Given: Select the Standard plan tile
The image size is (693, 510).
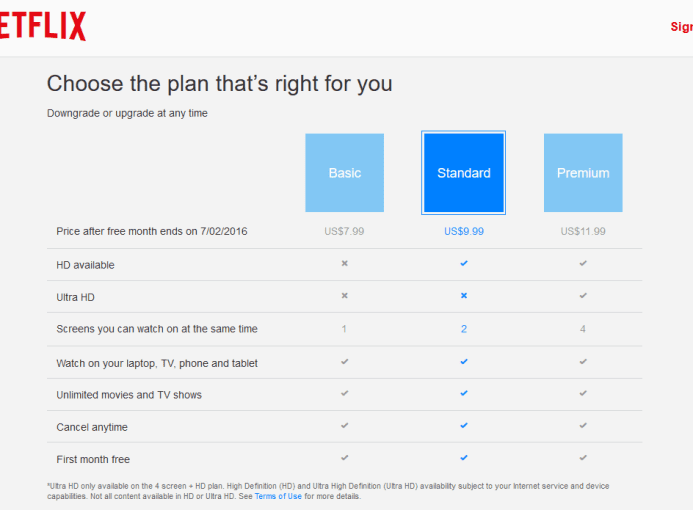Looking at the screenshot, I should (x=464, y=173).
